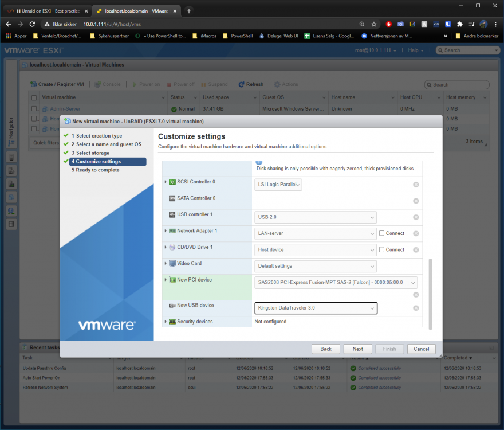This screenshot has width=504, height=430.
Task: Enable Connect checkbox for CD/DVD Drive 1
Action: coord(381,249)
